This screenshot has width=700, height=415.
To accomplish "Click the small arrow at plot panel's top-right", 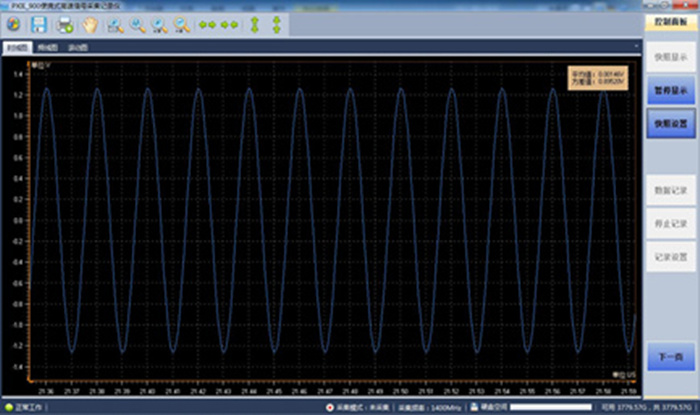I will coord(634,47).
